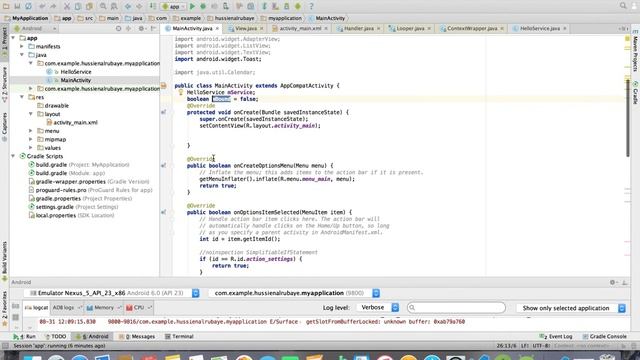
Task: Open the Run tool window button
Action: tap(24, 336)
